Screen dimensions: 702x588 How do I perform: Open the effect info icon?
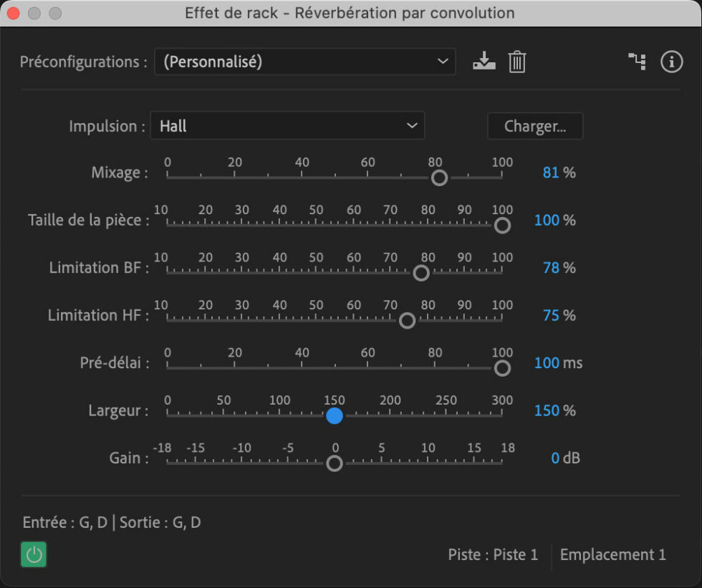(x=671, y=62)
